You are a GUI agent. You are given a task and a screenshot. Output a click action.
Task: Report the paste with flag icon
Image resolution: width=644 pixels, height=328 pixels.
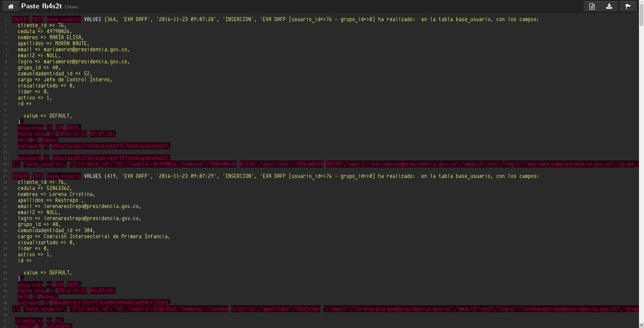(x=628, y=6)
